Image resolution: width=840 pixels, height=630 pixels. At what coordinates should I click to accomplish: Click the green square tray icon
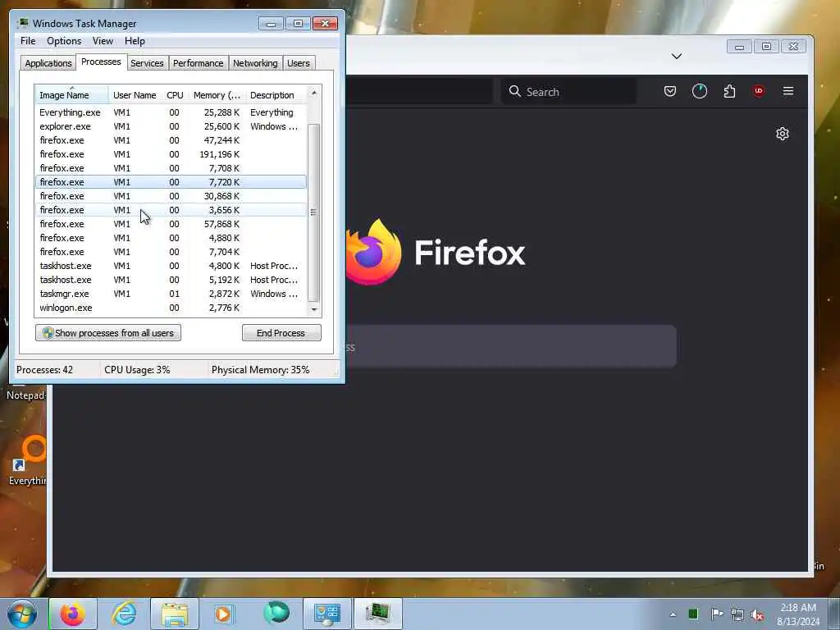tap(693, 614)
